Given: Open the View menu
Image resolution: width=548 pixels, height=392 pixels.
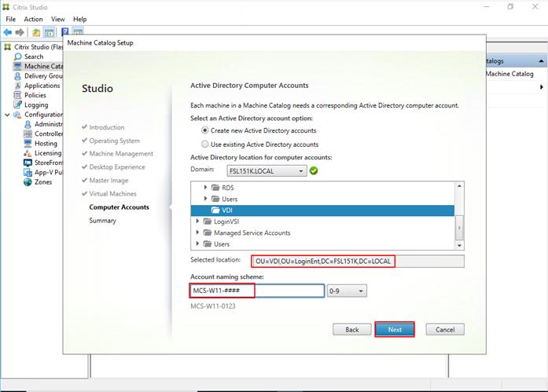Looking at the screenshot, I should coord(57,19).
